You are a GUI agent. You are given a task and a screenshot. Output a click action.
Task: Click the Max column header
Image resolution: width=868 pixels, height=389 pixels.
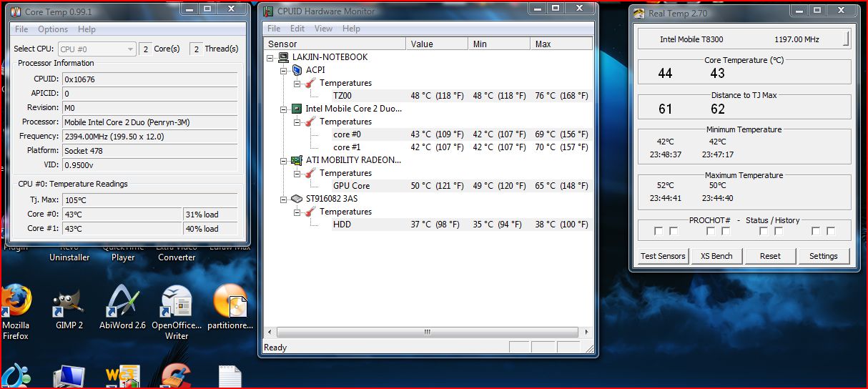coord(562,44)
